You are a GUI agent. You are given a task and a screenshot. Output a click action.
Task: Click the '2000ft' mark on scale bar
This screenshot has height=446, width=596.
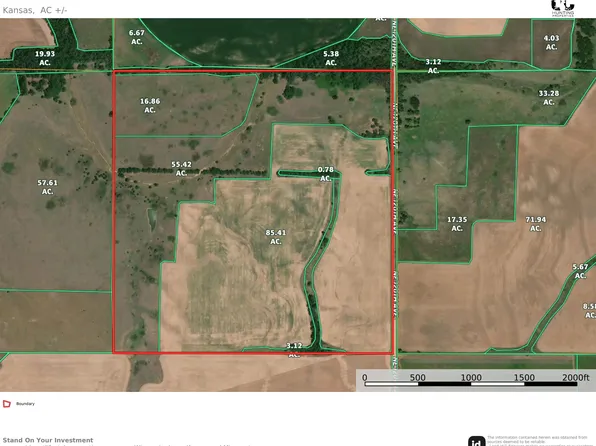tap(575, 378)
